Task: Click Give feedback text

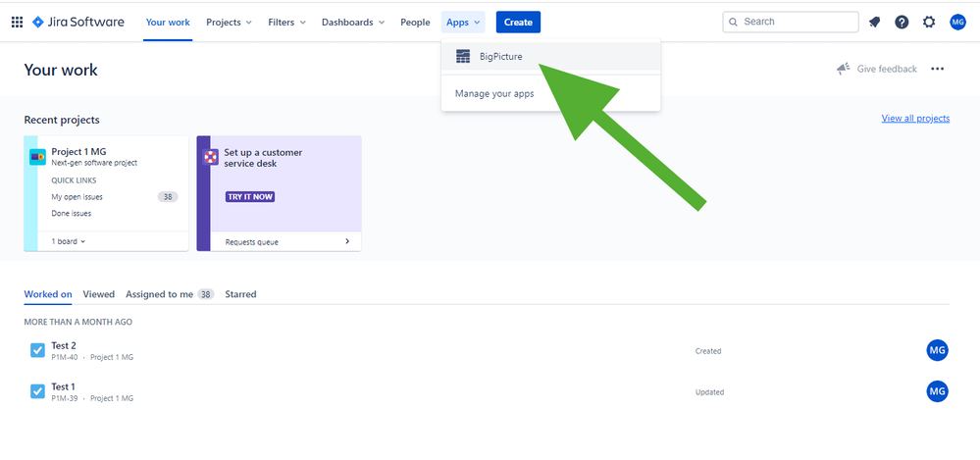Action: (x=887, y=69)
